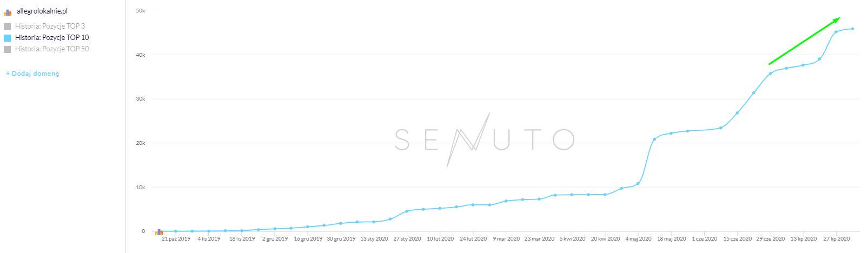The height and width of the screenshot is (253, 868).
Task: Click the data point at 29 cze 2020
Action: [x=770, y=74]
